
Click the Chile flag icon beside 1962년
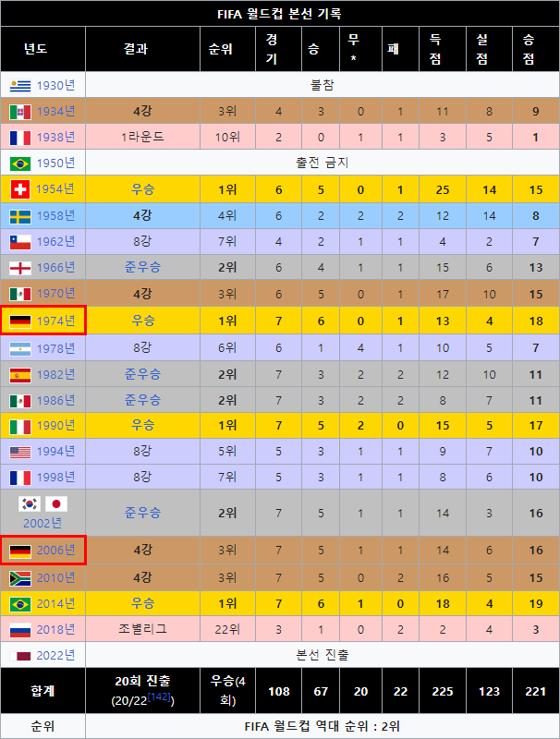point(20,242)
